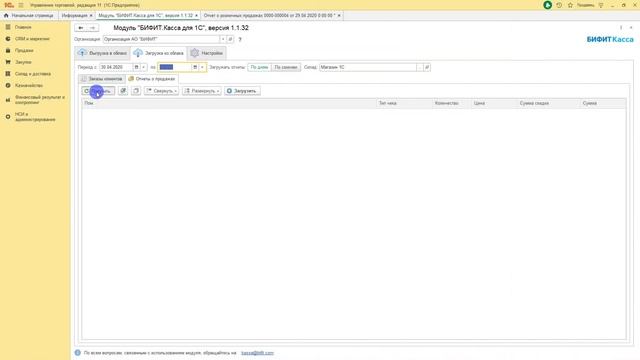Open the Продажи section
640x360 pixels.
coord(24,50)
